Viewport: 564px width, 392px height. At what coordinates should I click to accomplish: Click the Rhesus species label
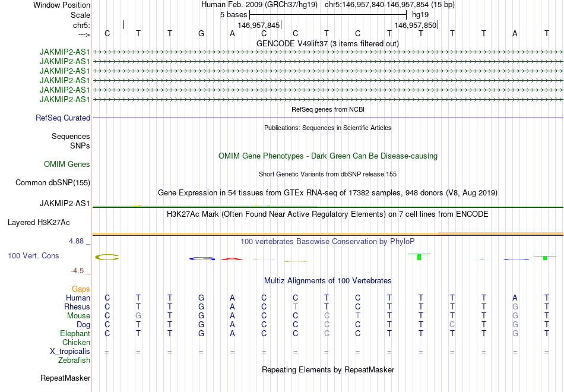click(77, 306)
